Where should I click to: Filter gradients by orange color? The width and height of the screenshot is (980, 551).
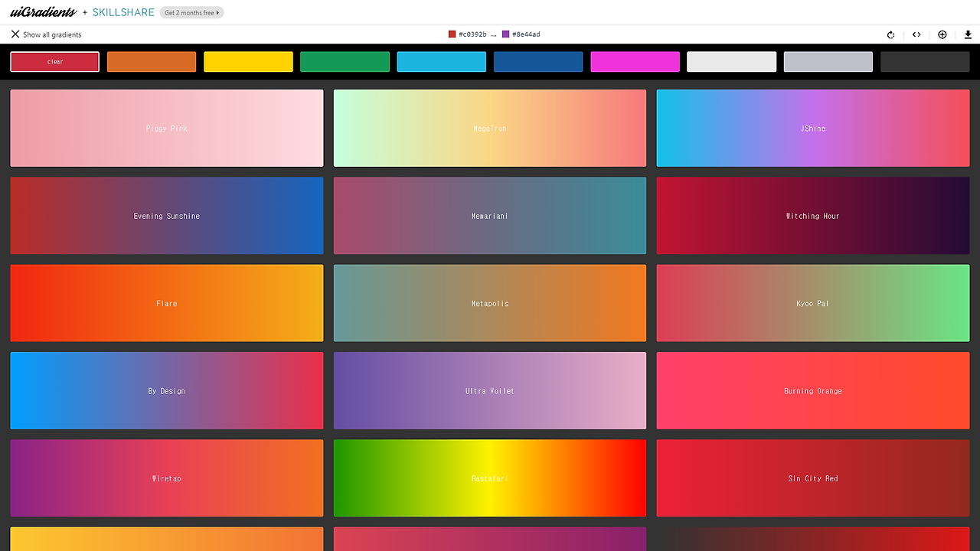[x=152, y=62]
